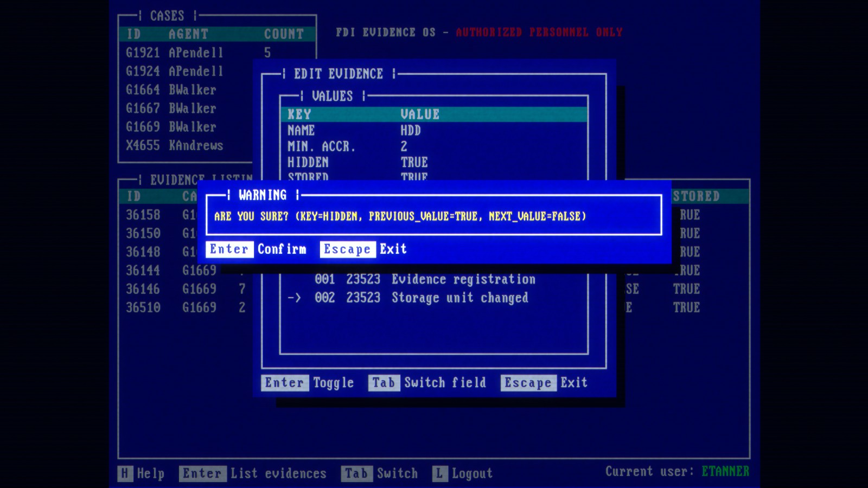Screen dimensions: 868x488
Task: Select evidence row 36158
Action: (144, 215)
